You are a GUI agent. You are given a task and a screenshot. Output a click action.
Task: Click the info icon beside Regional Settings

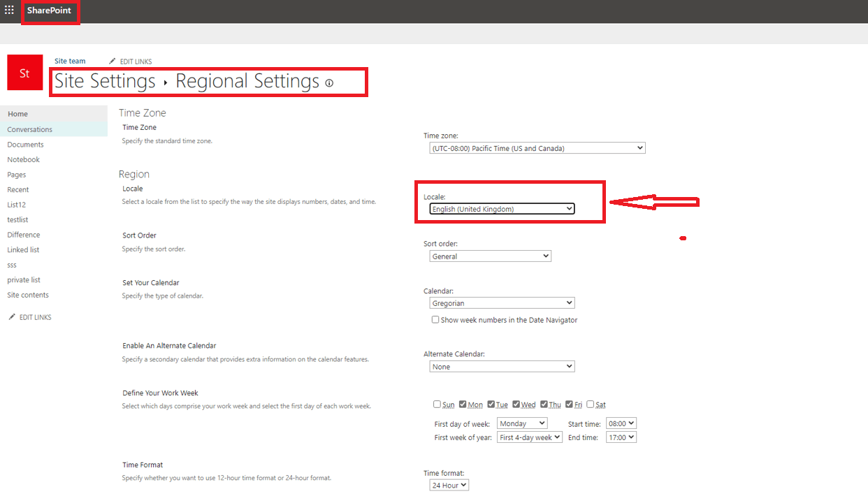click(x=329, y=82)
